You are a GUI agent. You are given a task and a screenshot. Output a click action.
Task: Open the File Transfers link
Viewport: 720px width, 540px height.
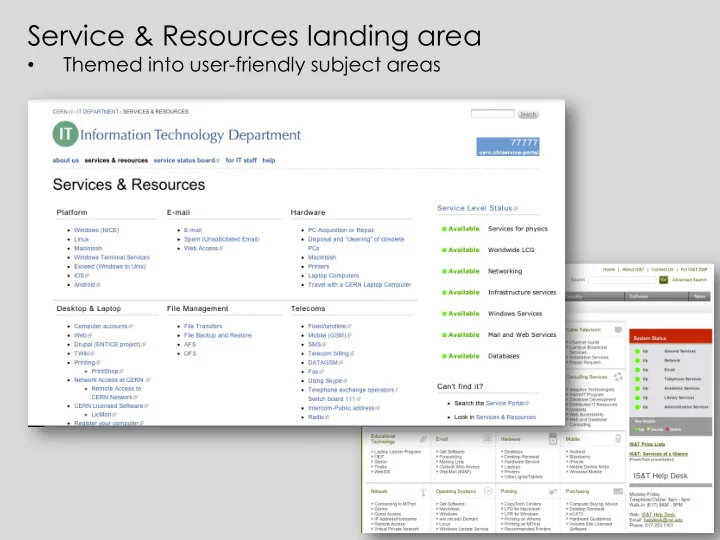click(203, 326)
